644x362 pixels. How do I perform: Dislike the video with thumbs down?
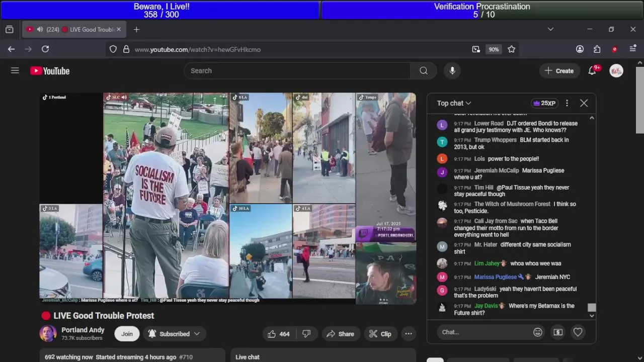[306, 334]
